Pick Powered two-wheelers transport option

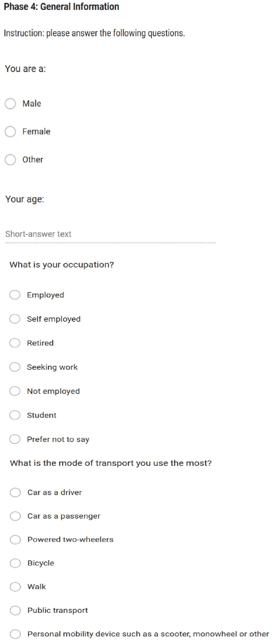15,539
